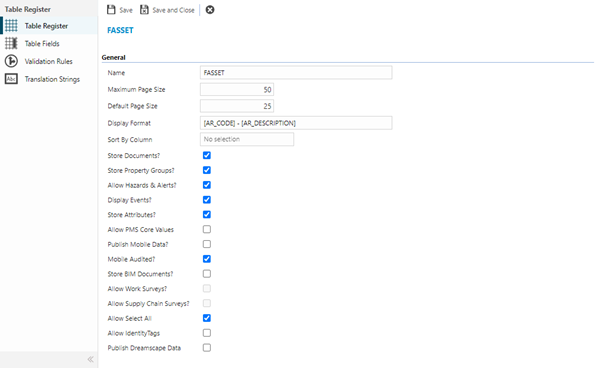The height and width of the screenshot is (368, 600).
Task: Click the Save floppy disk icon
Action: 111,10
